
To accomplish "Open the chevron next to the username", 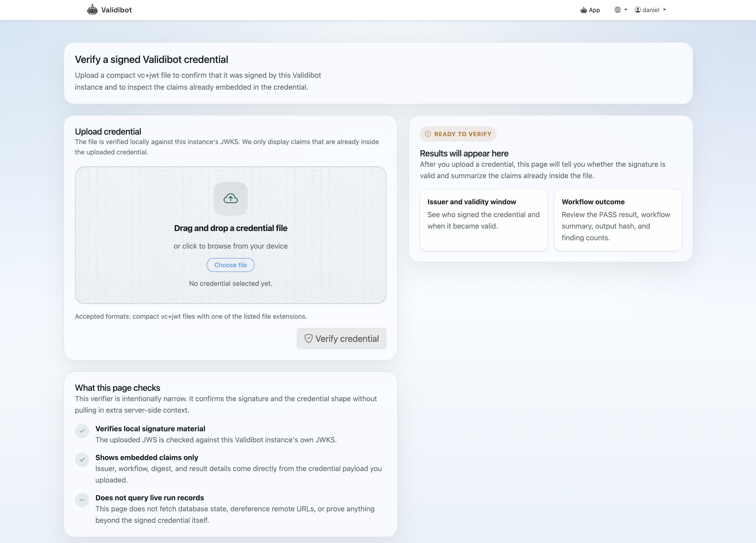I will coord(665,10).
